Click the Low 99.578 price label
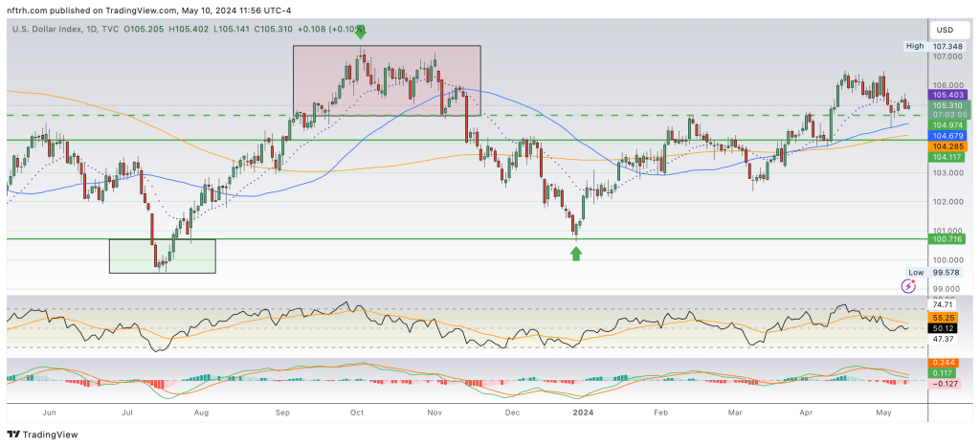Image resolution: width=980 pixels, height=446 pixels. (x=938, y=273)
